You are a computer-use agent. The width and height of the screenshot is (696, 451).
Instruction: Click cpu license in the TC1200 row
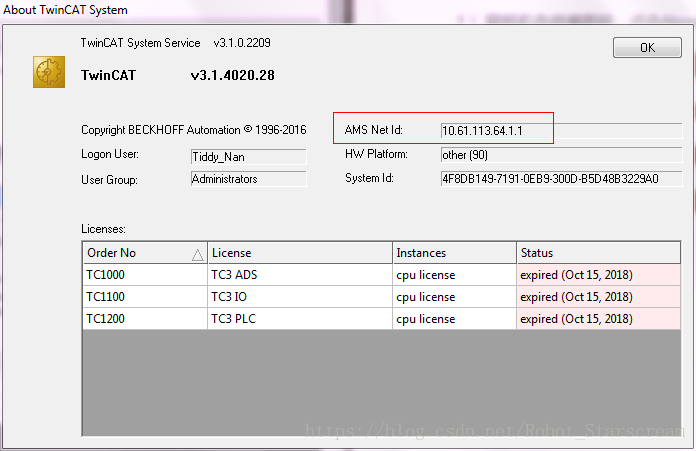coord(455,319)
